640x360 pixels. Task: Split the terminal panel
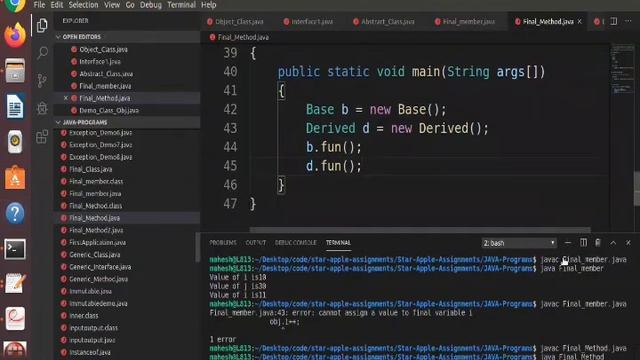click(x=583, y=243)
